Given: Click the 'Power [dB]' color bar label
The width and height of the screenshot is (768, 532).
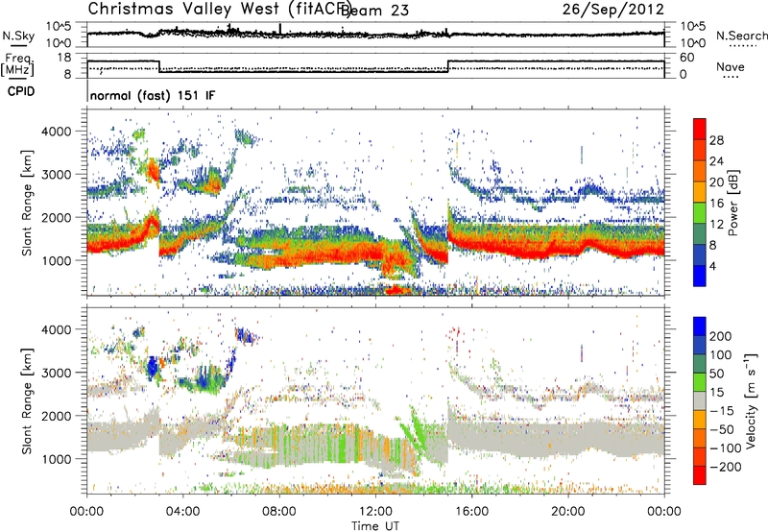Looking at the screenshot, I should [733, 203].
